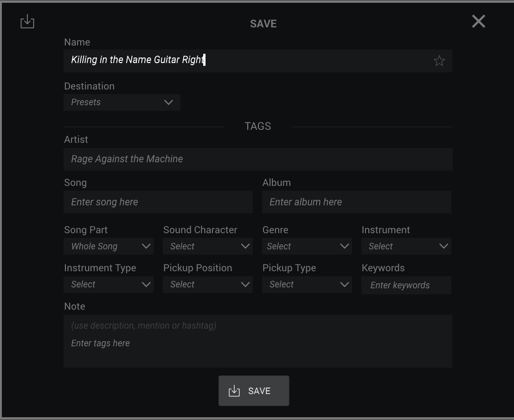Open the Instrument Type dropdown
514x420 pixels.
(109, 284)
